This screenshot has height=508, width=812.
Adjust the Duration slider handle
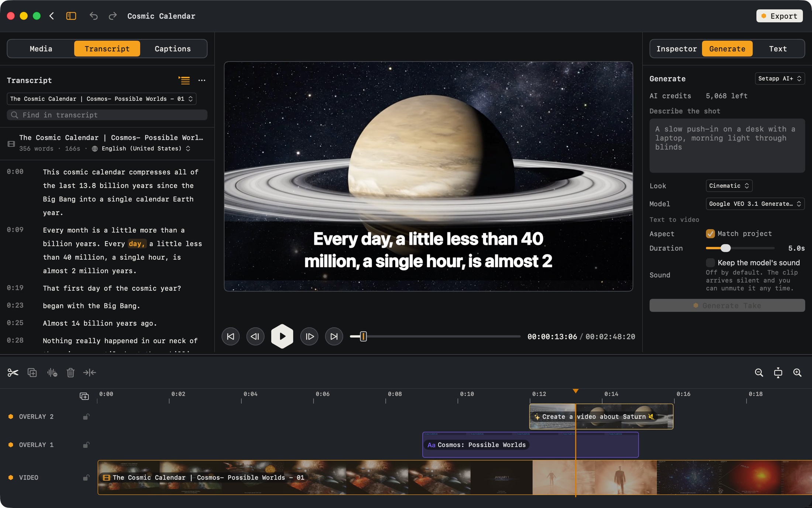tap(726, 248)
